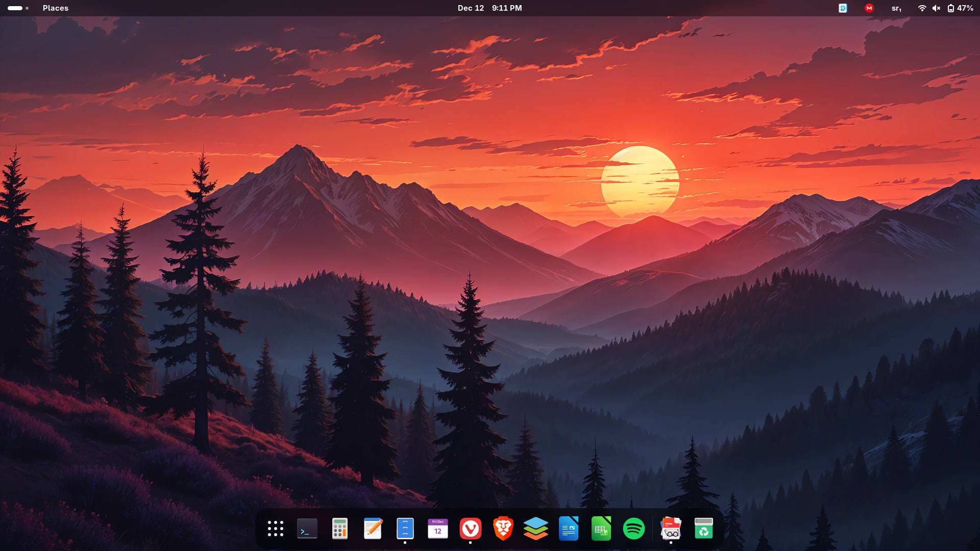Launch the Brave browser
The width and height of the screenshot is (980, 551).
point(503,529)
